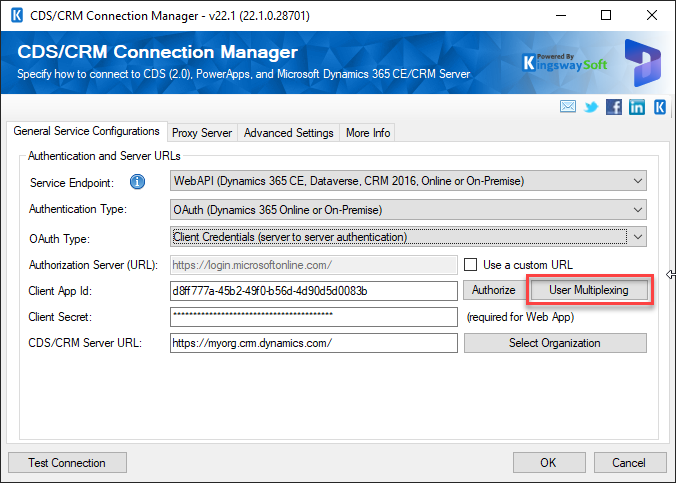Close the Connection Manager window
676x483 pixels.
tap(652, 16)
